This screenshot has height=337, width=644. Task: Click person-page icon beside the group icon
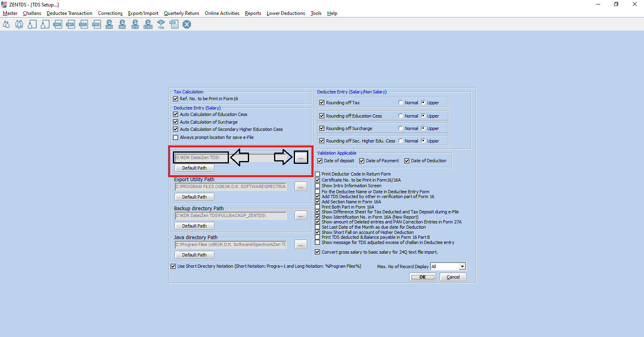(32, 25)
